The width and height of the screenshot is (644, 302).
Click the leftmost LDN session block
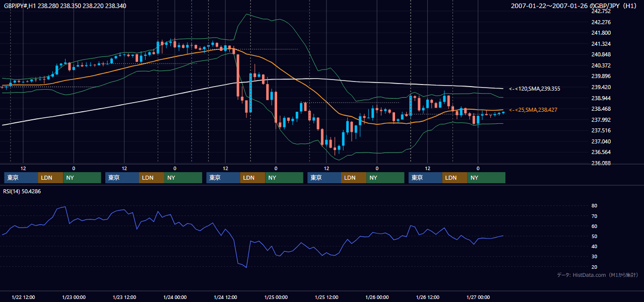pyautogui.click(x=50, y=178)
